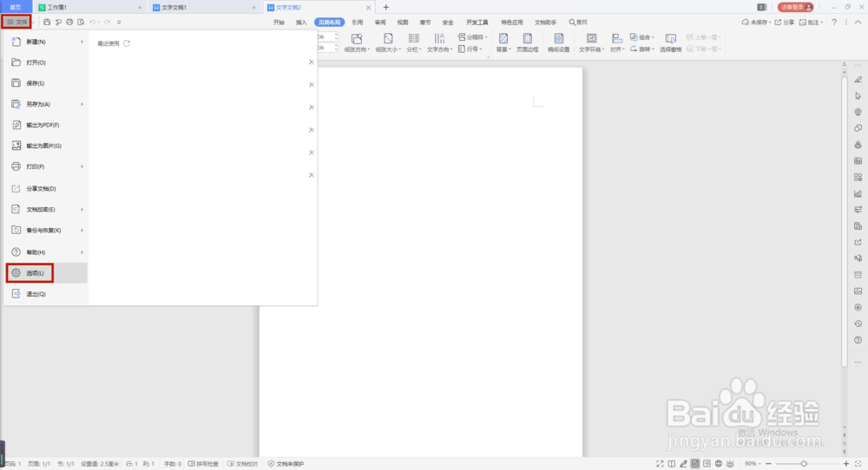Click the eye protection mode icon in status bar
868x470 pixels.
[730, 463]
